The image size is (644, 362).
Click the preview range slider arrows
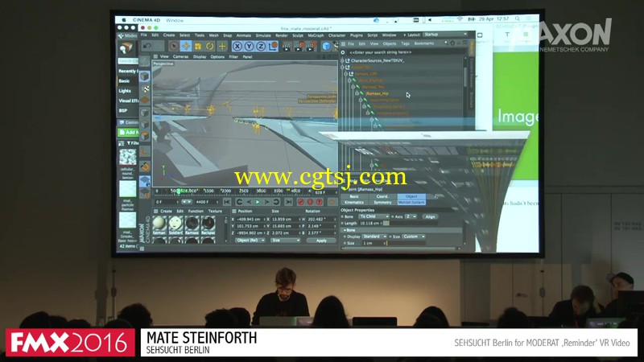point(186,202)
